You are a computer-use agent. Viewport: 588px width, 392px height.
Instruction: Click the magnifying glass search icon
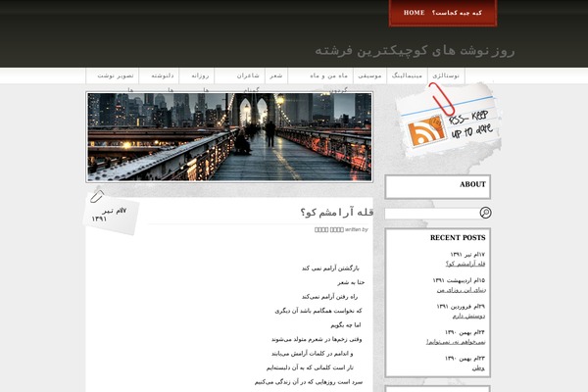coord(485,213)
